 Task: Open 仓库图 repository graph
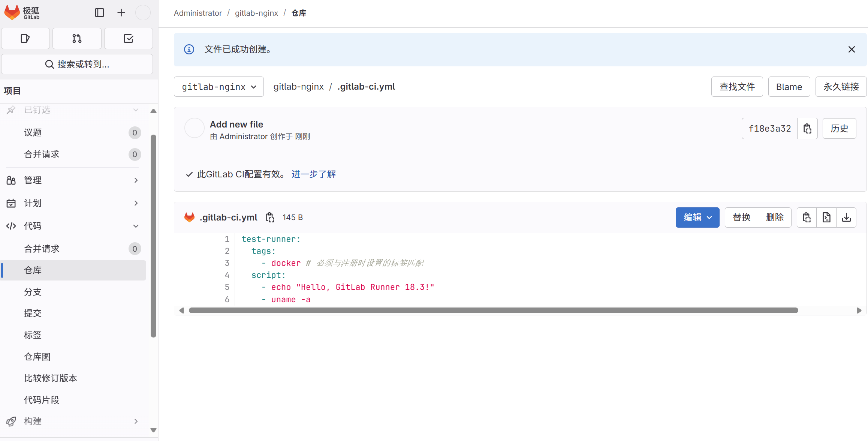[x=73, y=357]
